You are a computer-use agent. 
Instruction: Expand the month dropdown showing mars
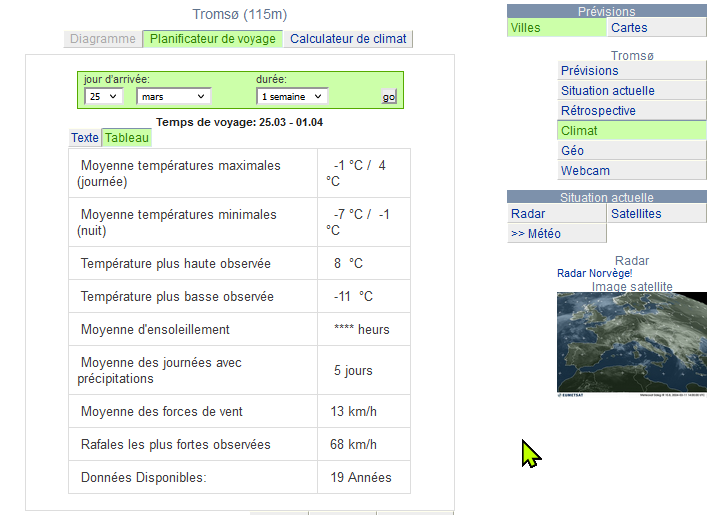coord(173,97)
